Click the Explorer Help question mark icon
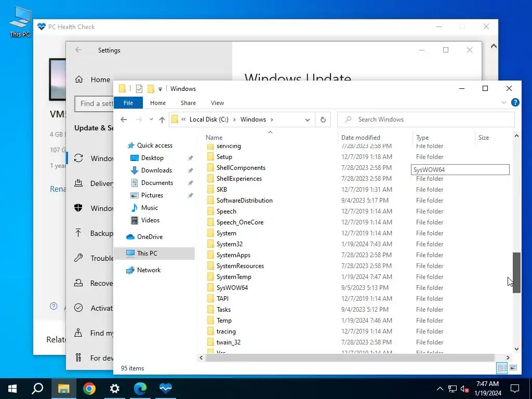 coord(515,102)
